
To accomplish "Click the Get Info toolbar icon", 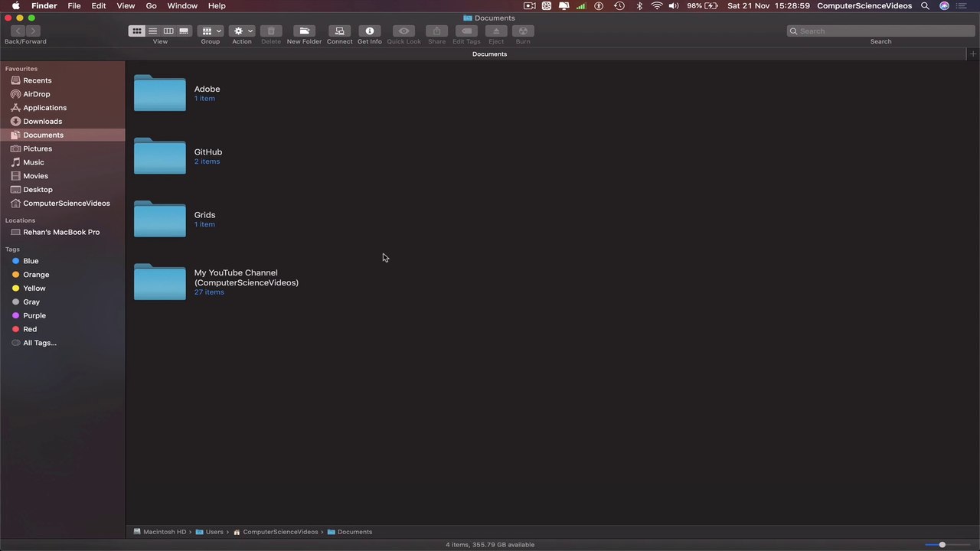I will coord(370,31).
